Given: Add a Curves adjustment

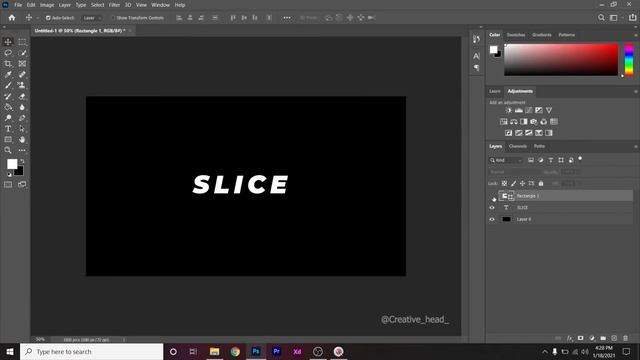Looking at the screenshot, I should [529, 110].
